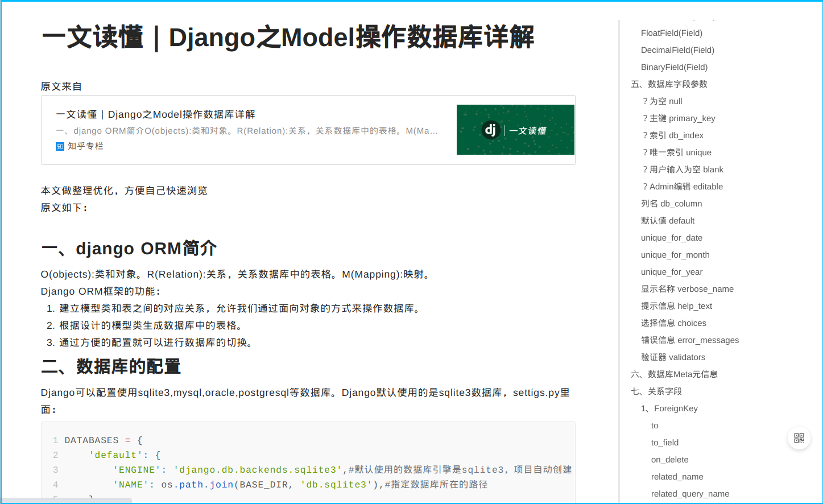Click the horizontal scrollbar at the bottom
The height and width of the screenshot is (504, 823).
coord(67,501)
